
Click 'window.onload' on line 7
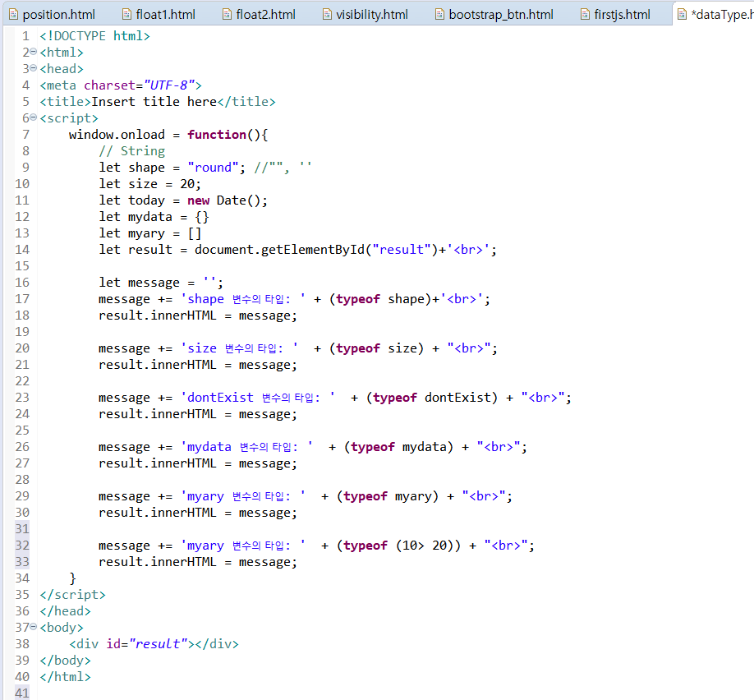coord(117,134)
